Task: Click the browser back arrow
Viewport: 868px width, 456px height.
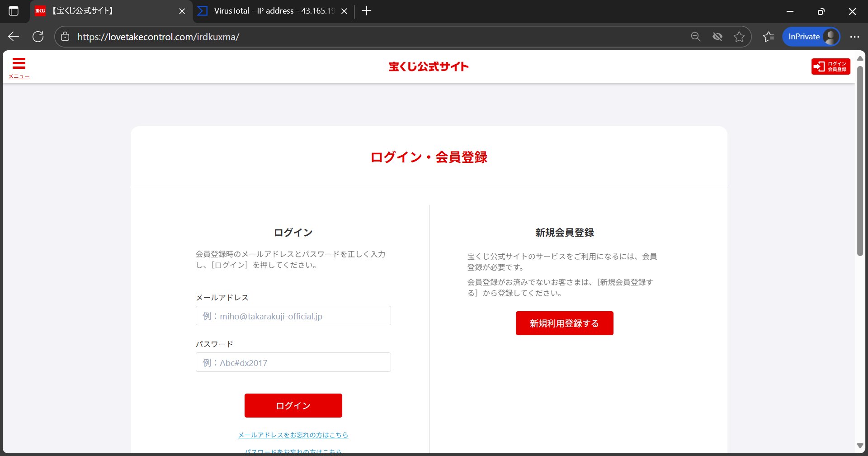Action: point(14,37)
